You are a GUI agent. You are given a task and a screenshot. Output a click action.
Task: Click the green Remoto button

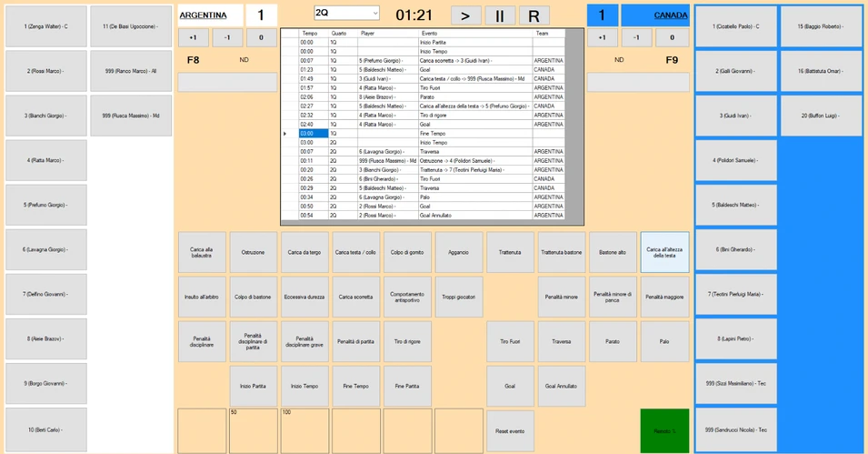pyautogui.click(x=664, y=430)
